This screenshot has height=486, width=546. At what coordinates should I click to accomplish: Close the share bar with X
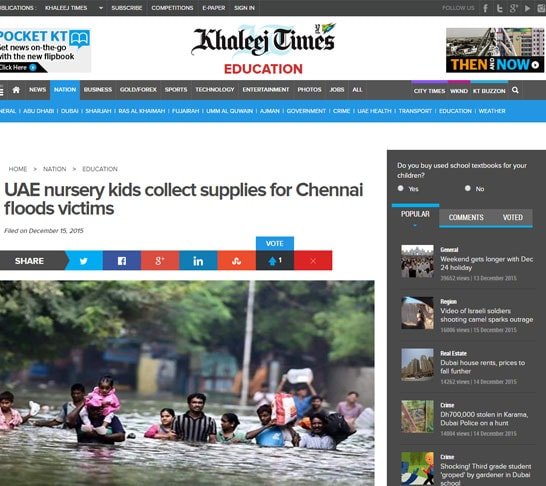pos(313,261)
